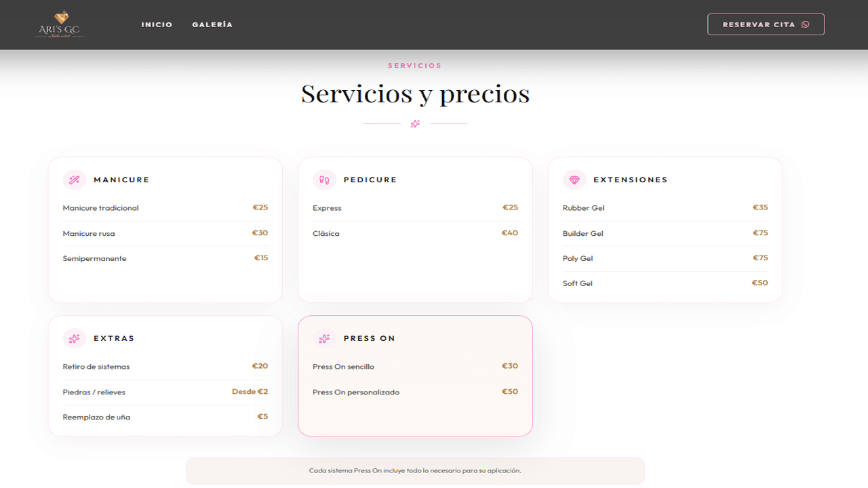868x488 pixels.
Task: Click the sparkle icon under the heading
Action: tap(415, 124)
